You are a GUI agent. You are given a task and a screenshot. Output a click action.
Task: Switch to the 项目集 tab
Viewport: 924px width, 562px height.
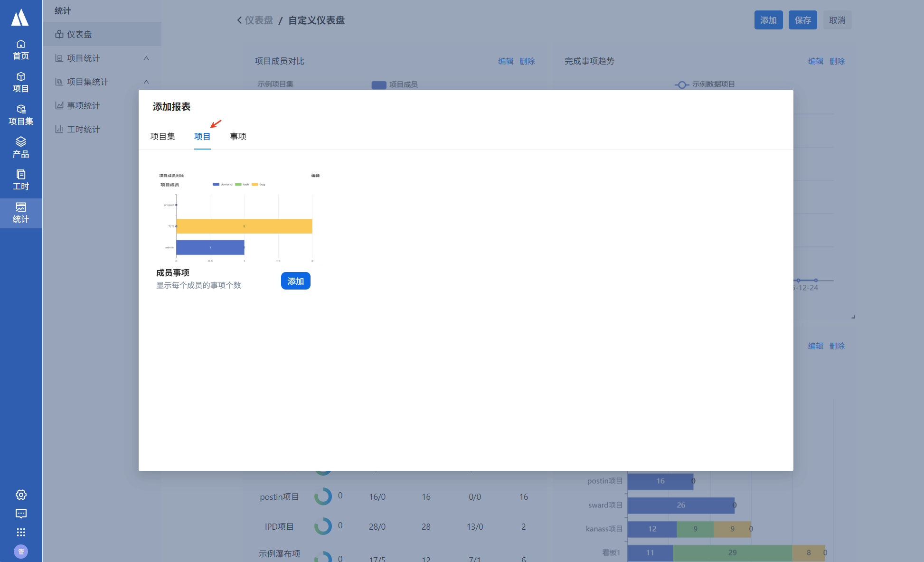(x=162, y=137)
